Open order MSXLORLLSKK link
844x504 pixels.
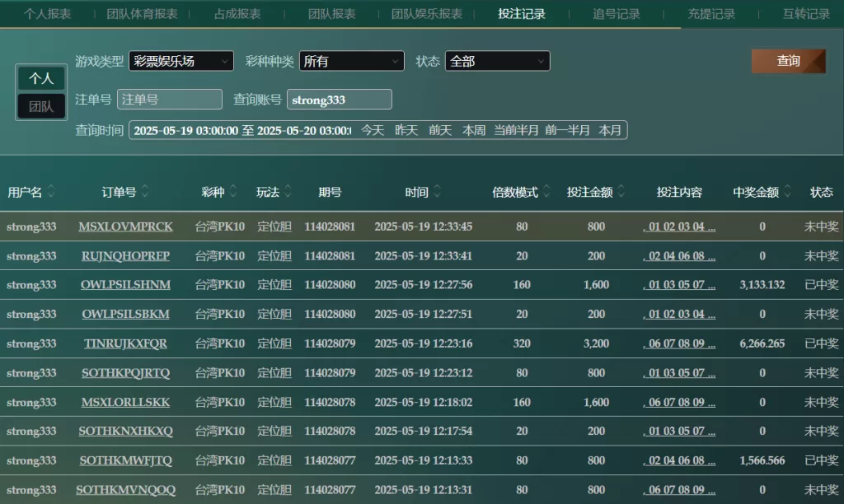125,402
